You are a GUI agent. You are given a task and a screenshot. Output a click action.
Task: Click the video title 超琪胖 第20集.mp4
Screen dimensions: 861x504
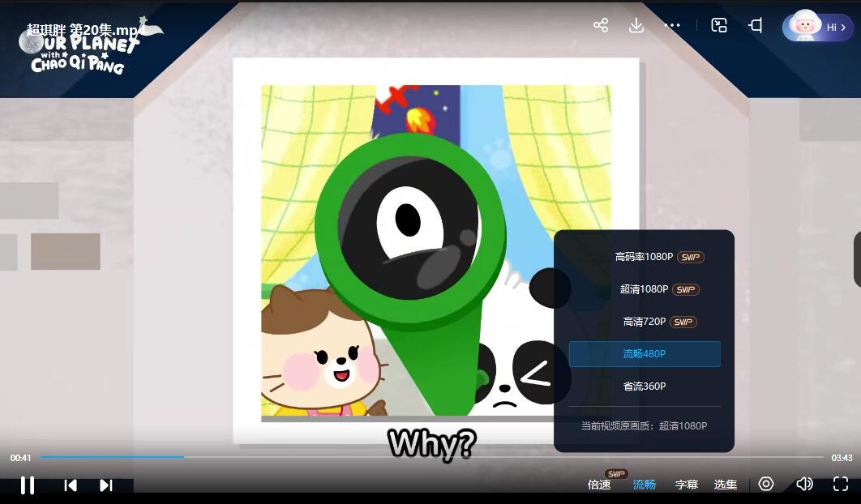(85, 30)
